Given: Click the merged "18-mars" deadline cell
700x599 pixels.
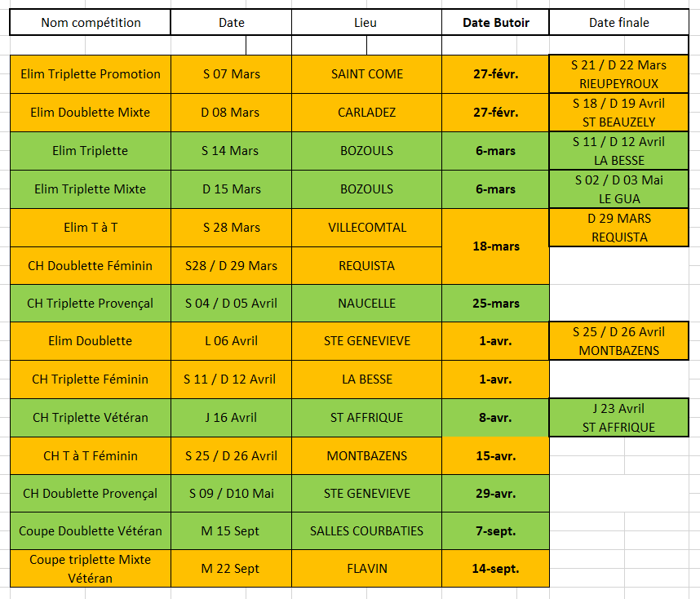Looking at the screenshot, I should pyautogui.click(x=495, y=246).
